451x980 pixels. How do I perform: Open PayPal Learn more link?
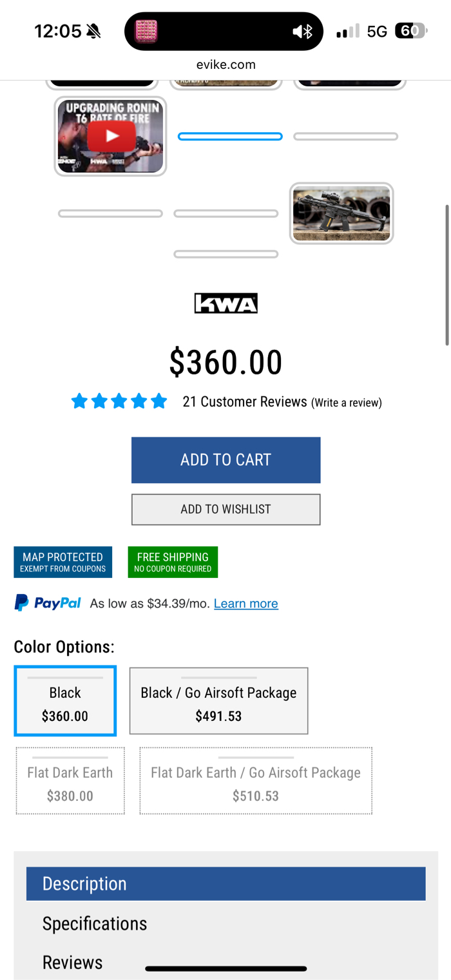pos(246,604)
